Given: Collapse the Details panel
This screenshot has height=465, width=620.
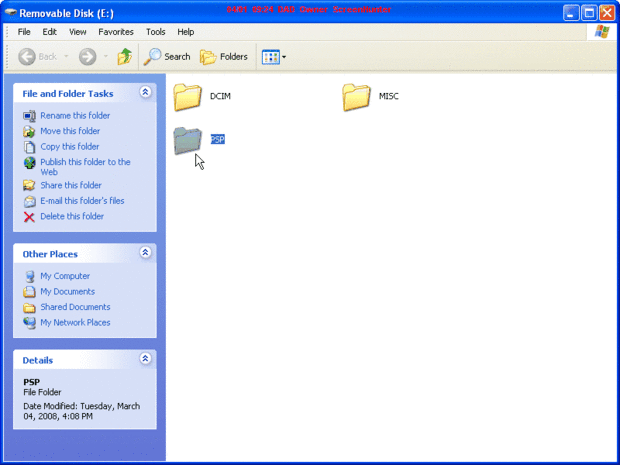Looking at the screenshot, I should [x=145, y=359].
